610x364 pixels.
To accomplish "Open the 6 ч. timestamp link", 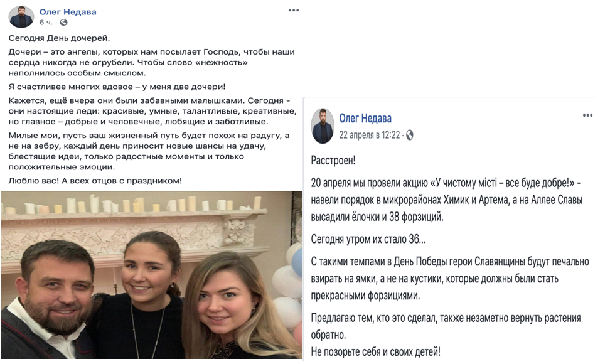I will coord(46,23).
